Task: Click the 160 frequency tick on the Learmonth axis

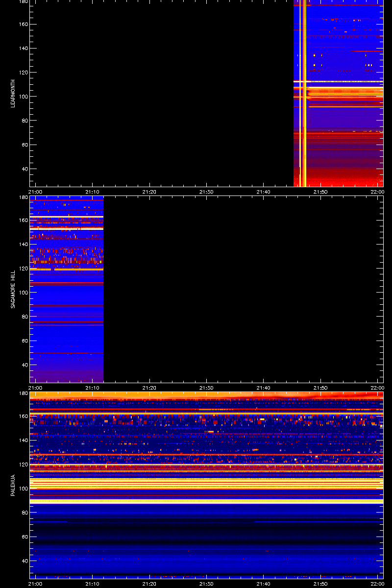Action: pyautogui.click(x=24, y=24)
